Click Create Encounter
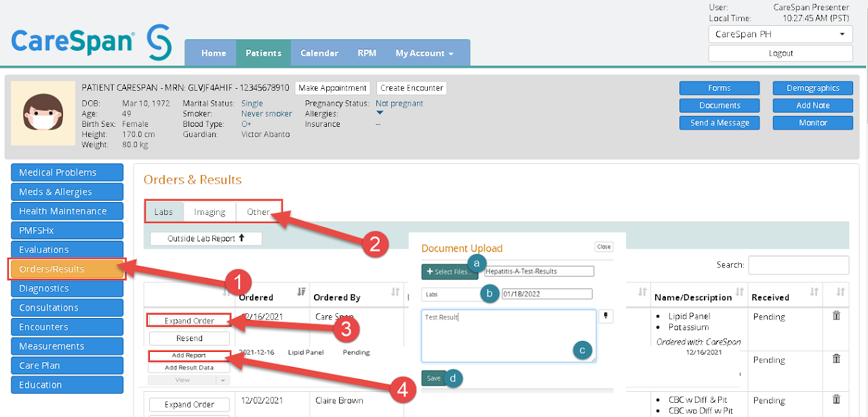This screenshot has height=417, width=868. (412, 87)
